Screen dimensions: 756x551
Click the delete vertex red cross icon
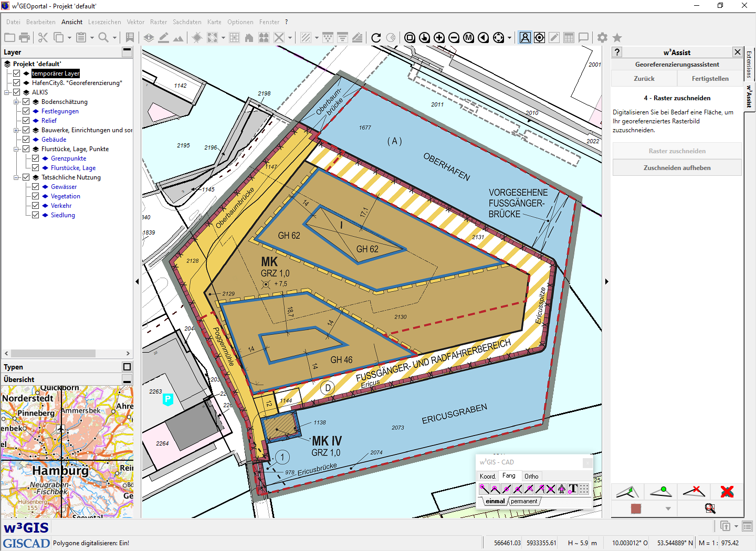(x=694, y=492)
